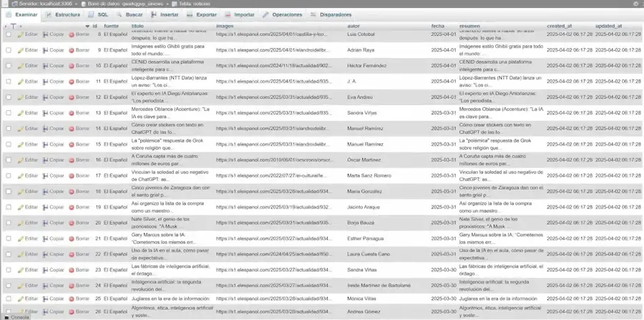Click the red Borrar icon for row 26
Viewport: 644px width, 320px height.
pos(72,312)
